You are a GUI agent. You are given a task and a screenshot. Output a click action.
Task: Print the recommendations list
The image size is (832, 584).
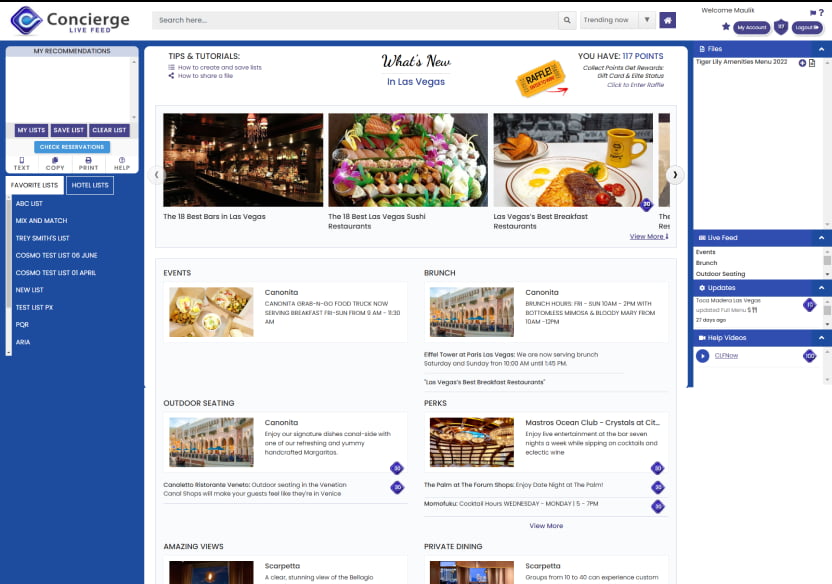88,163
